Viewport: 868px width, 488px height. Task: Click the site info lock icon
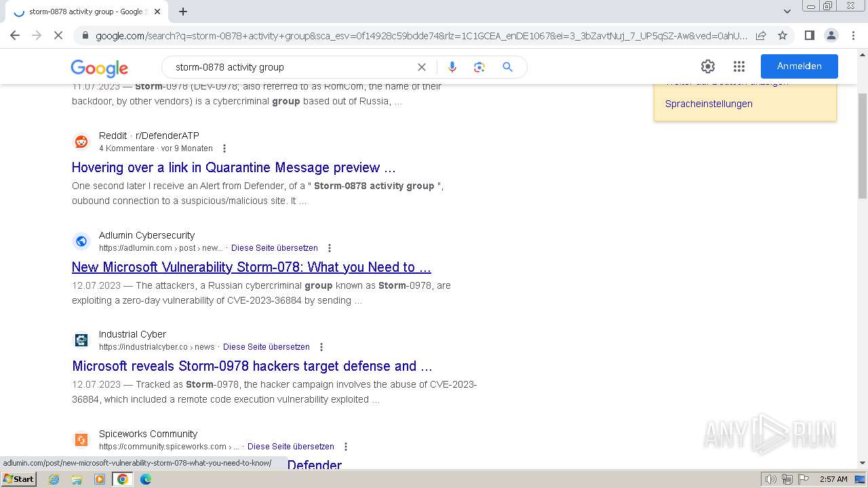[x=85, y=35]
